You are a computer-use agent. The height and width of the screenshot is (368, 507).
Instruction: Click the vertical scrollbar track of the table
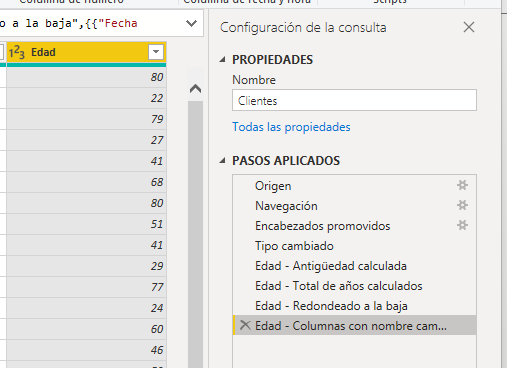point(195,233)
